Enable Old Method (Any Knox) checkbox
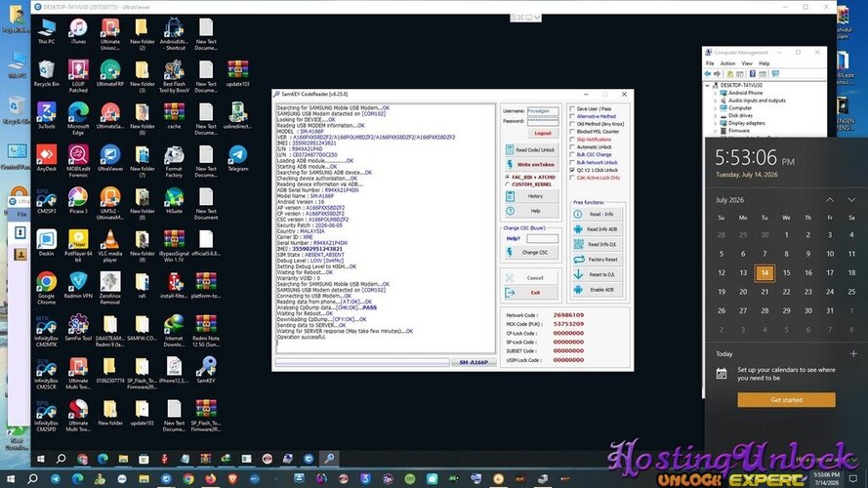Screen dimensions: 868x488 [572, 124]
